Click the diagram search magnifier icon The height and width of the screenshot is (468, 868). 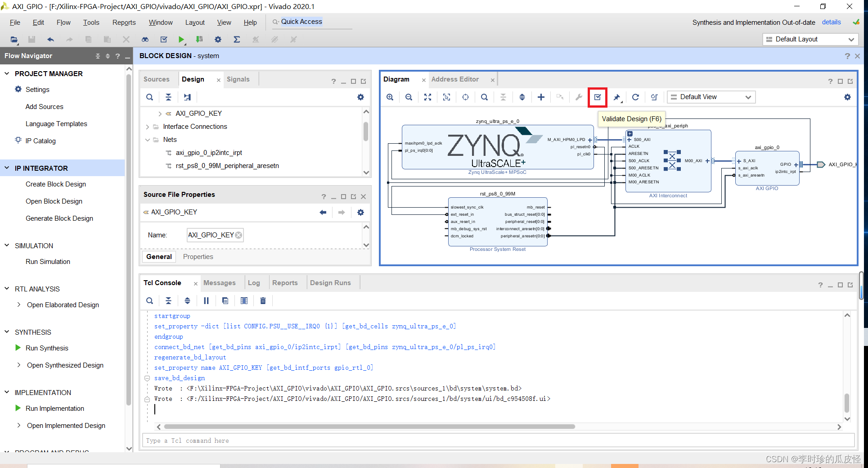[484, 97]
